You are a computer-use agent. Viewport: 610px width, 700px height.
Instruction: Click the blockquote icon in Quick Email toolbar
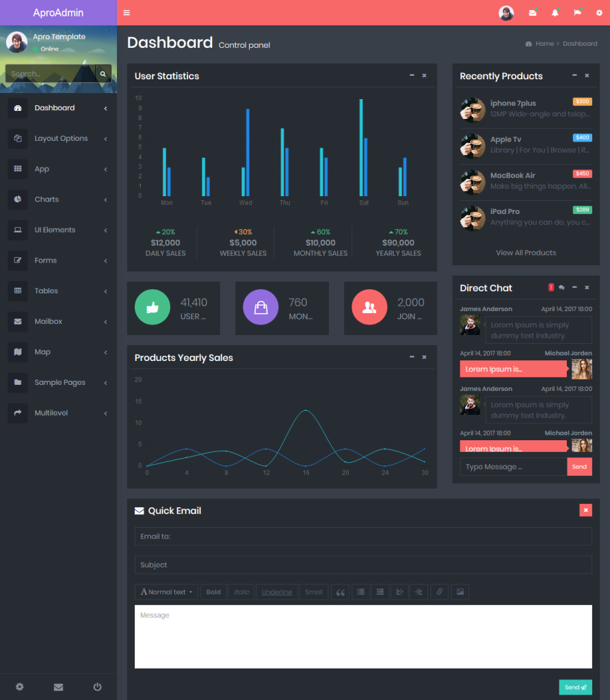[340, 591]
